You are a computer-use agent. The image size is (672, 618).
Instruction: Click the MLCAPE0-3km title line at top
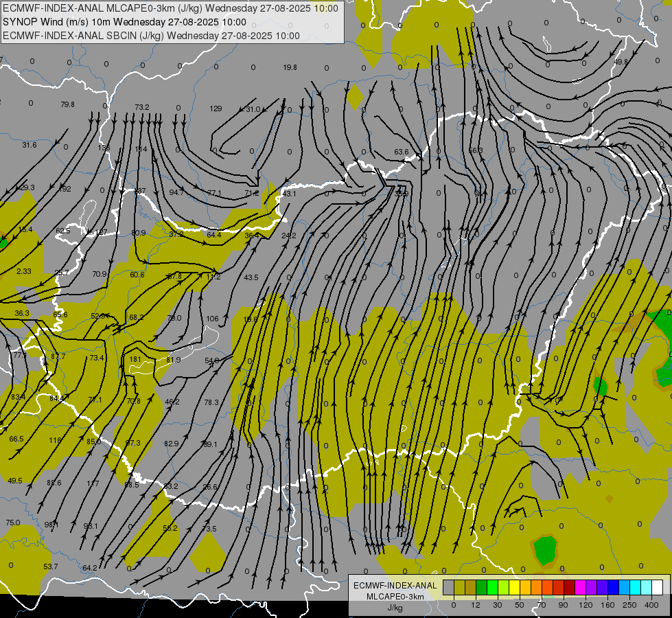click(x=170, y=8)
